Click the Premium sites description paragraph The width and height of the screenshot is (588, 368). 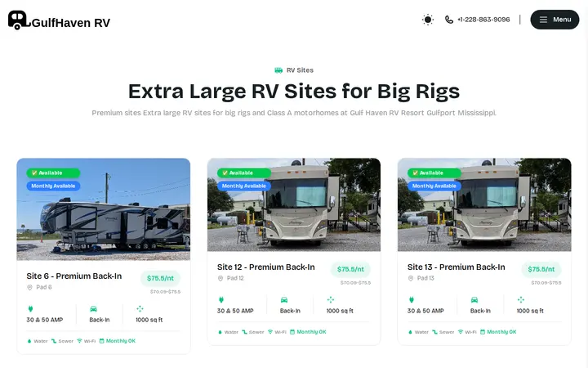(x=294, y=113)
